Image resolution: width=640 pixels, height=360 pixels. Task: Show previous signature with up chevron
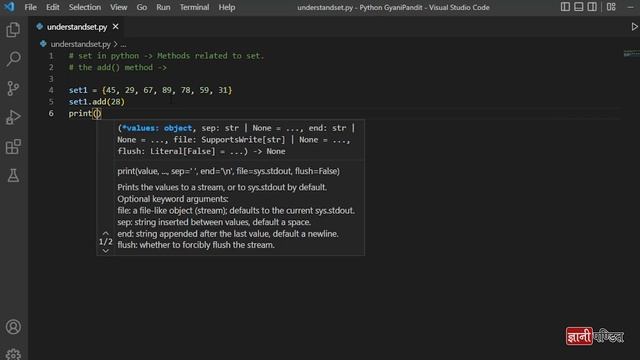[x=106, y=233]
